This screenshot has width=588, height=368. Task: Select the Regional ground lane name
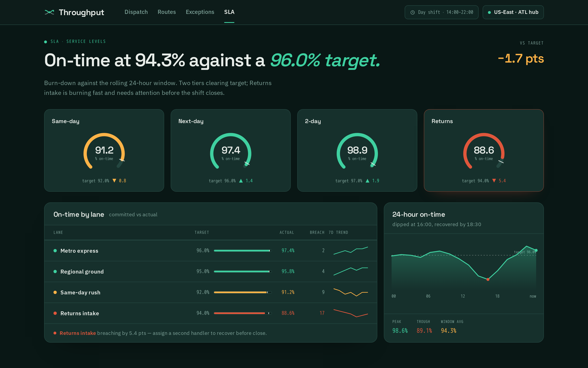coord(82,272)
